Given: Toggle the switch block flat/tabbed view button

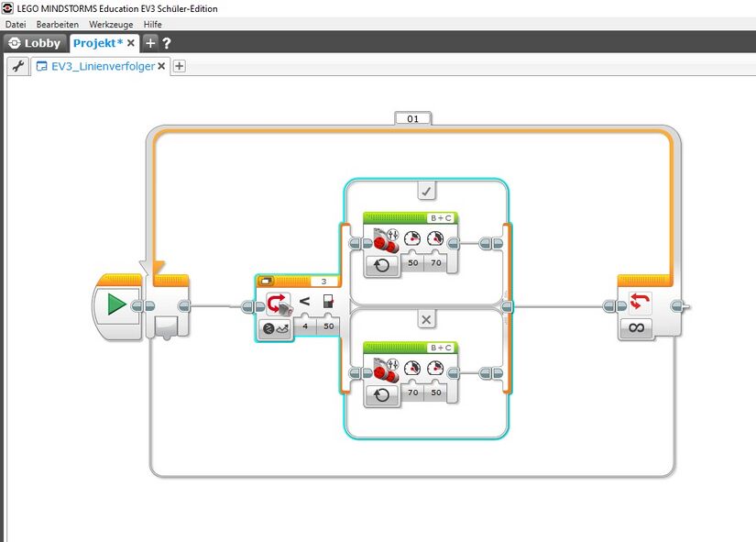Looking at the screenshot, I should click(267, 282).
